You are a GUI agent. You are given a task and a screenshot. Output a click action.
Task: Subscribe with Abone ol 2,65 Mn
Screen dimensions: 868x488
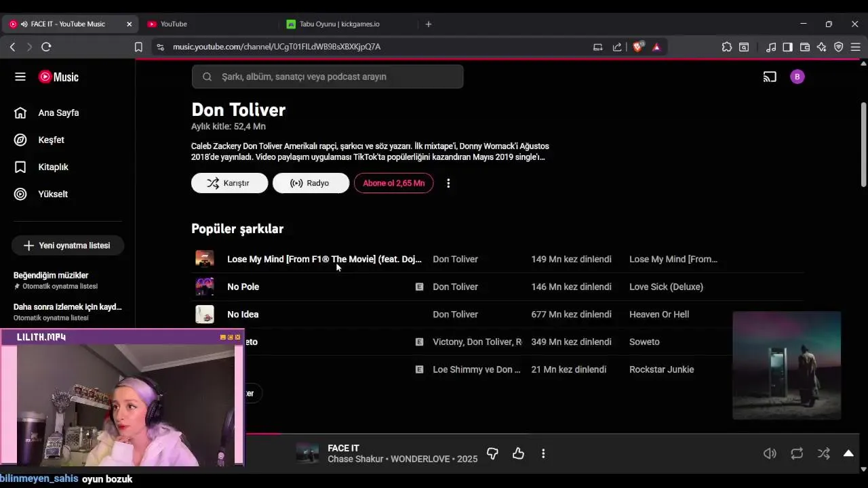(393, 183)
